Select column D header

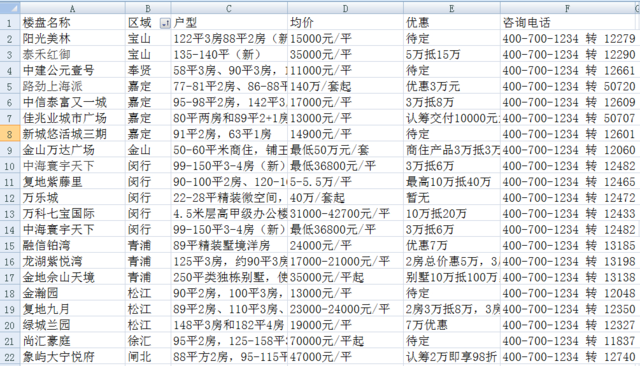click(345, 8)
